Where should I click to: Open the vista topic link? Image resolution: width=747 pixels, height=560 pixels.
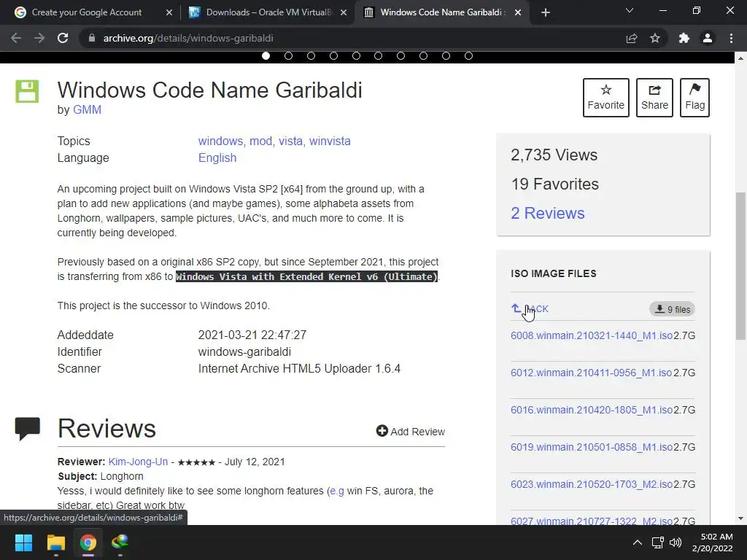pyautogui.click(x=290, y=141)
